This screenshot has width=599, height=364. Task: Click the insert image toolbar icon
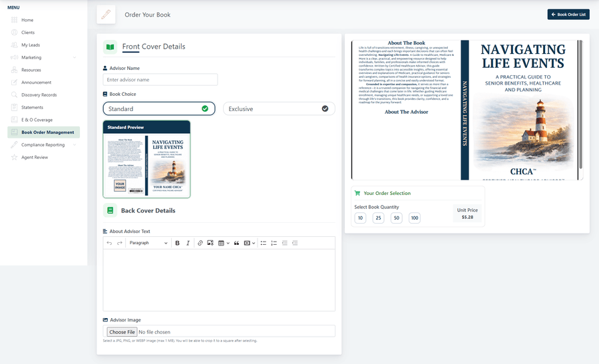210,243
